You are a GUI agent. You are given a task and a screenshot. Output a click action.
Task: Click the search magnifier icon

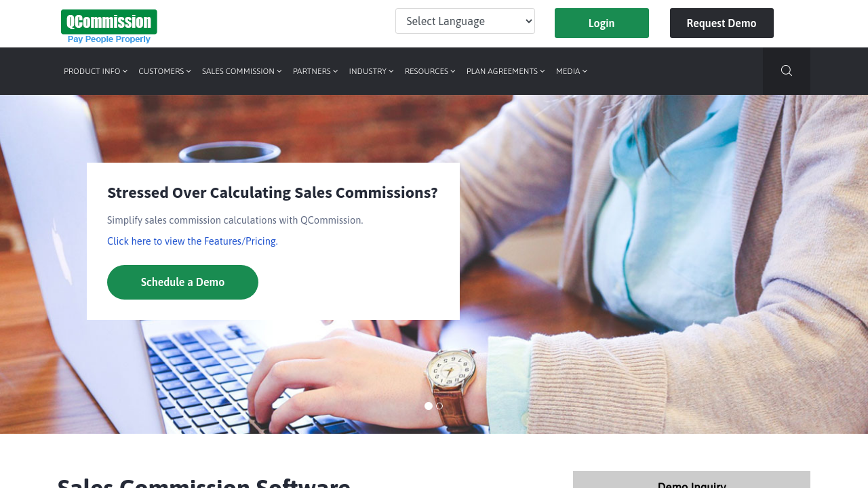[x=787, y=70]
